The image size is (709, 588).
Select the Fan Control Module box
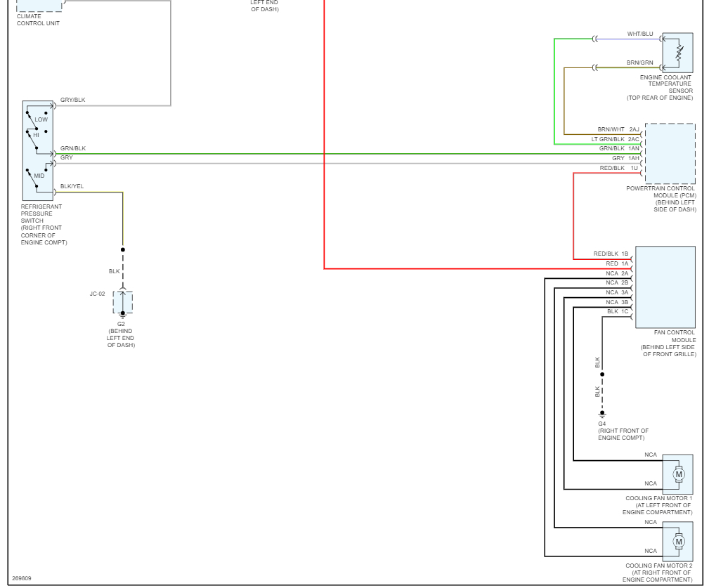point(665,287)
